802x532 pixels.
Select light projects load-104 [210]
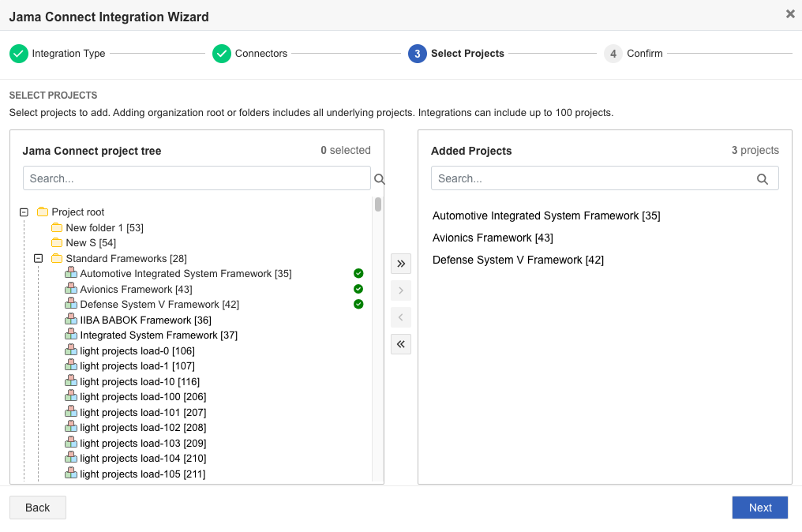143,459
